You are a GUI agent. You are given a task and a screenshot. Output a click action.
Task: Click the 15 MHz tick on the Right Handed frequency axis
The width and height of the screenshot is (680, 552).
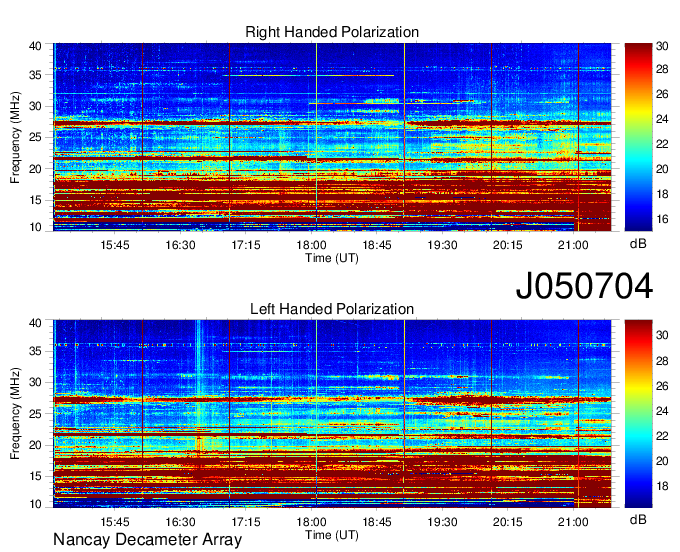[35, 200]
